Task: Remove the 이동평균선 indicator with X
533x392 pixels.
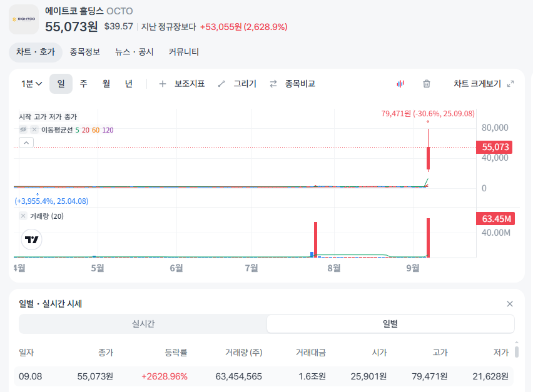Action: (x=34, y=129)
